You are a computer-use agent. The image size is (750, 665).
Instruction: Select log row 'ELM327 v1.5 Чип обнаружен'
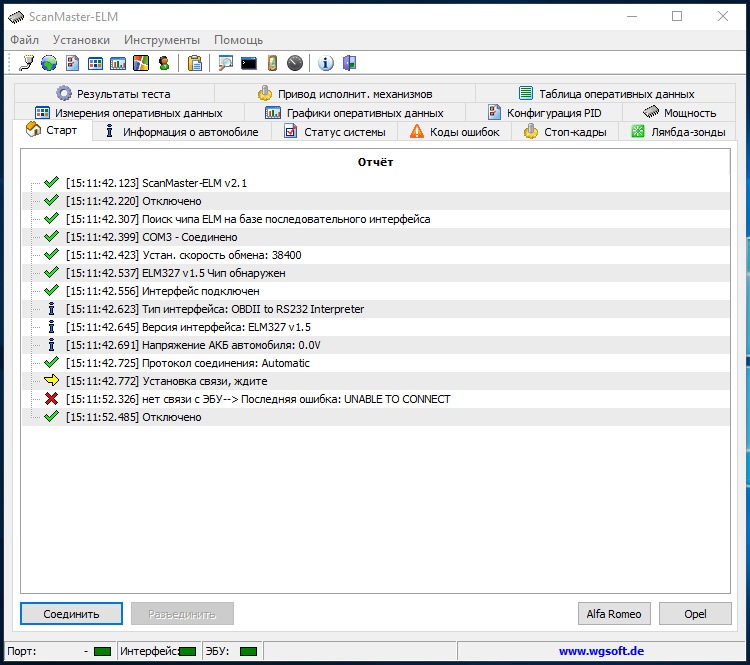click(x=375, y=273)
